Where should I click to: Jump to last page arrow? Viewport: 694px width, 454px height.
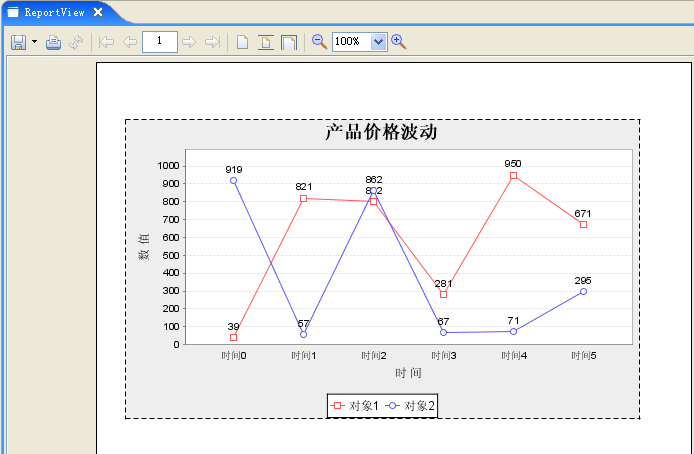pos(212,42)
